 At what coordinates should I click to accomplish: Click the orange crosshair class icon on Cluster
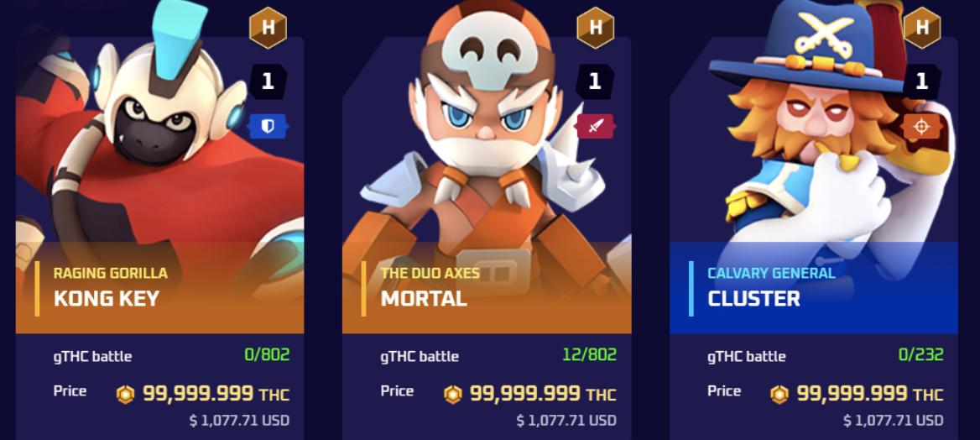(921, 127)
